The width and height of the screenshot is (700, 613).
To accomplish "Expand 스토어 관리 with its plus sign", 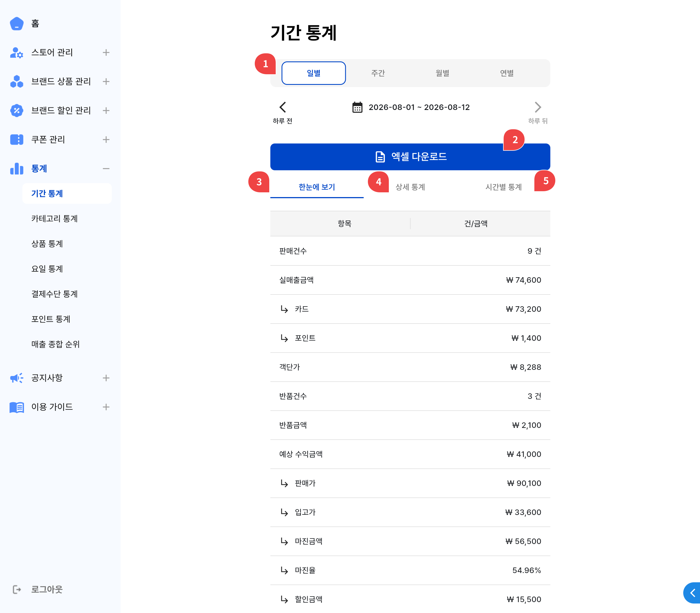I will 106,53.
